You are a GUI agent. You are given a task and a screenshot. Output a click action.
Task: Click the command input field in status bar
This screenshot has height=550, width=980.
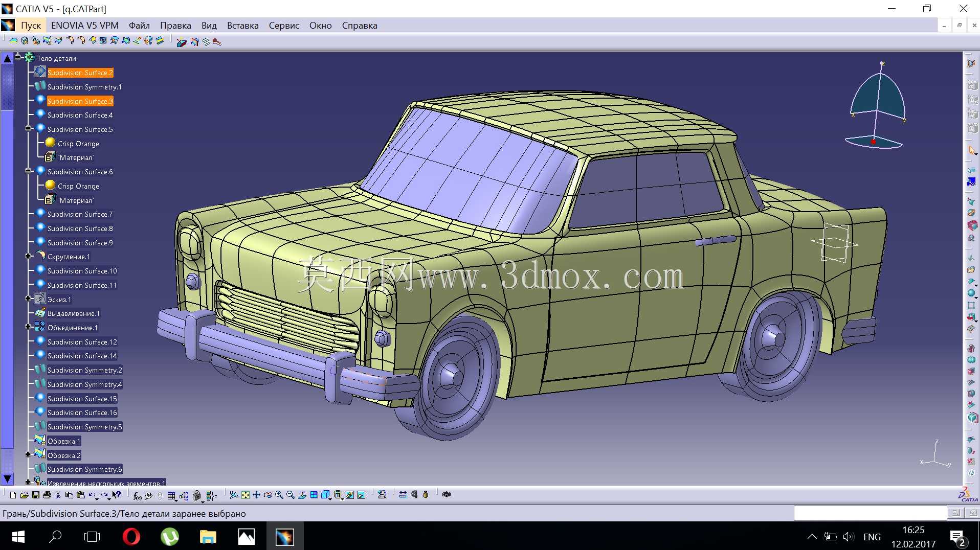pos(870,513)
